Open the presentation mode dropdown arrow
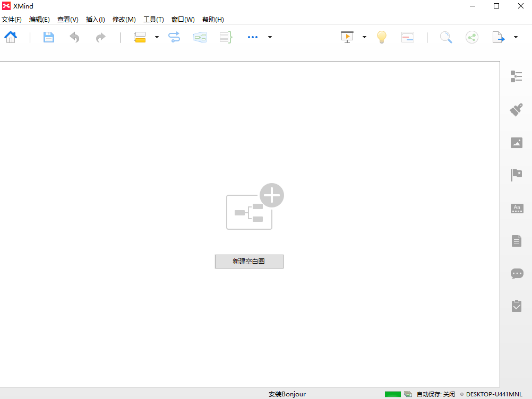Screen dimensions: 532x399 click(x=364, y=37)
